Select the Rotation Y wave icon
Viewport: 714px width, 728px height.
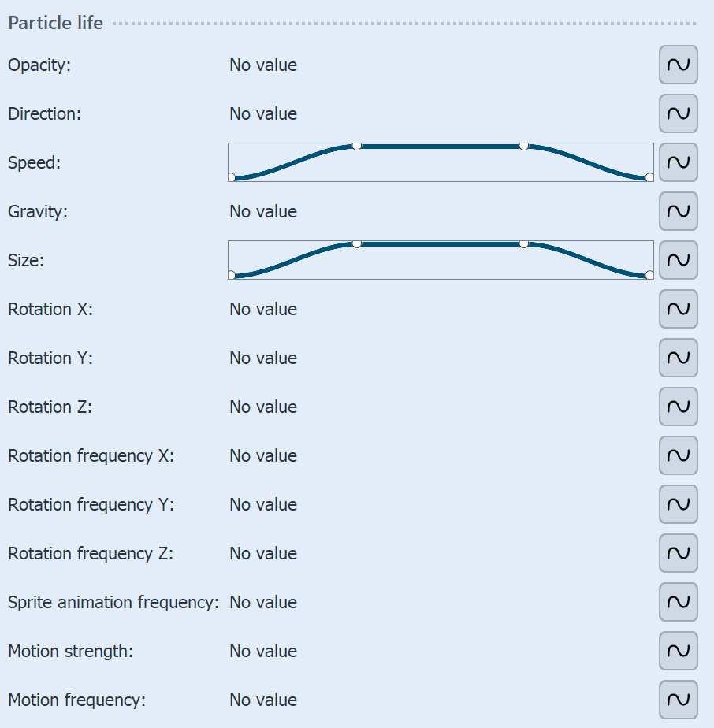click(x=678, y=358)
